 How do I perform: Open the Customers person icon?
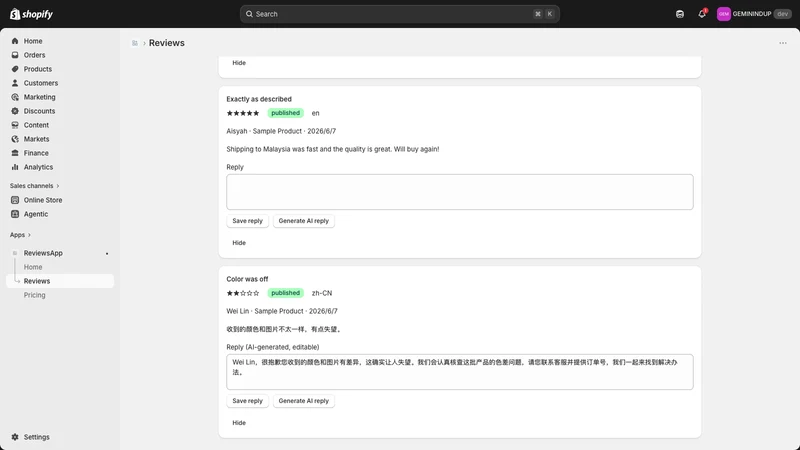coord(15,83)
